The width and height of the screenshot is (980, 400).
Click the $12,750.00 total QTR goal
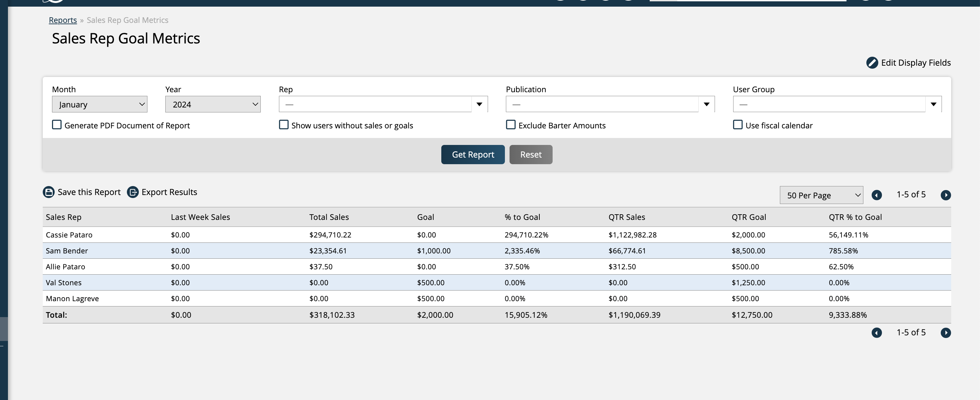[752, 315]
